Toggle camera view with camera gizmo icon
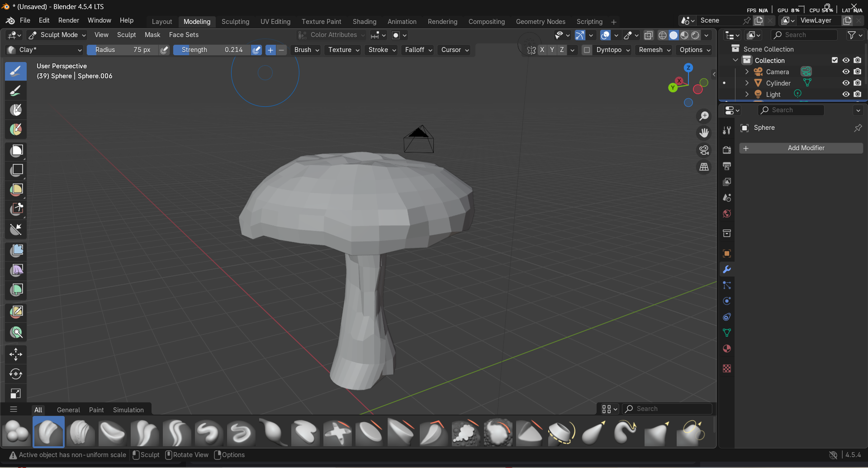This screenshot has width=868, height=468. (704, 150)
